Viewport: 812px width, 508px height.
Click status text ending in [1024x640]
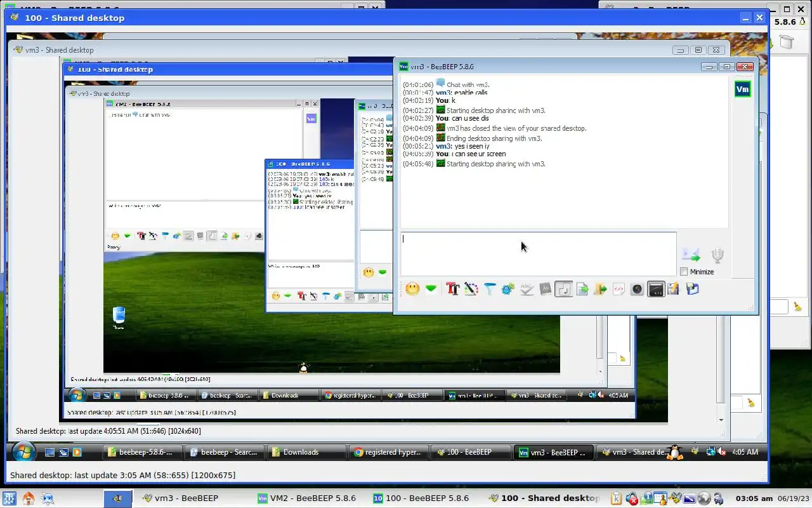(108, 431)
